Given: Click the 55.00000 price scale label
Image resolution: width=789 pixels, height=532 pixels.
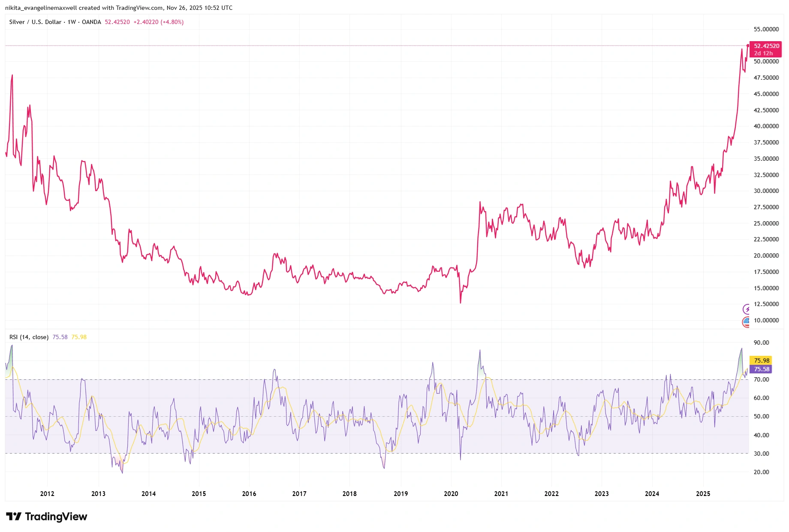Looking at the screenshot, I should pyautogui.click(x=766, y=29).
